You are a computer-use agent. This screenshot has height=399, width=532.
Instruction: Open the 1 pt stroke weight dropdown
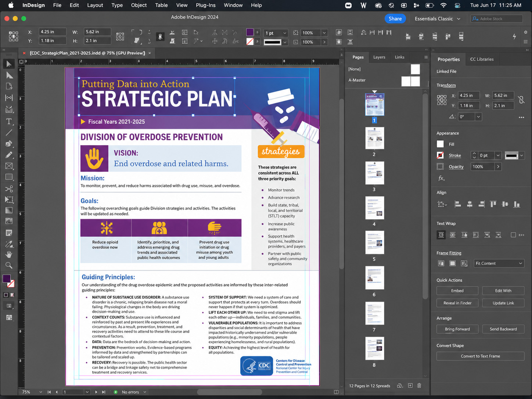coord(285,33)
